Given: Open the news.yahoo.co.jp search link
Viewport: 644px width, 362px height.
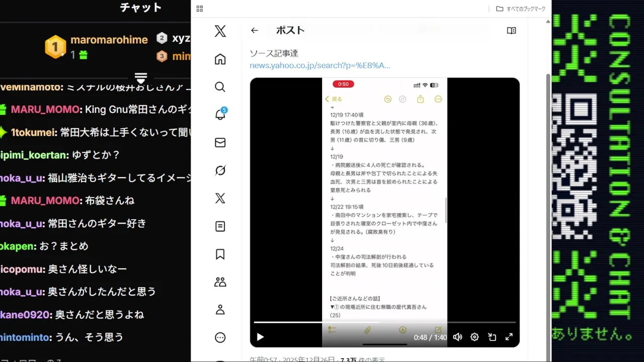Looking at the screenshot, I should point(320,65).
